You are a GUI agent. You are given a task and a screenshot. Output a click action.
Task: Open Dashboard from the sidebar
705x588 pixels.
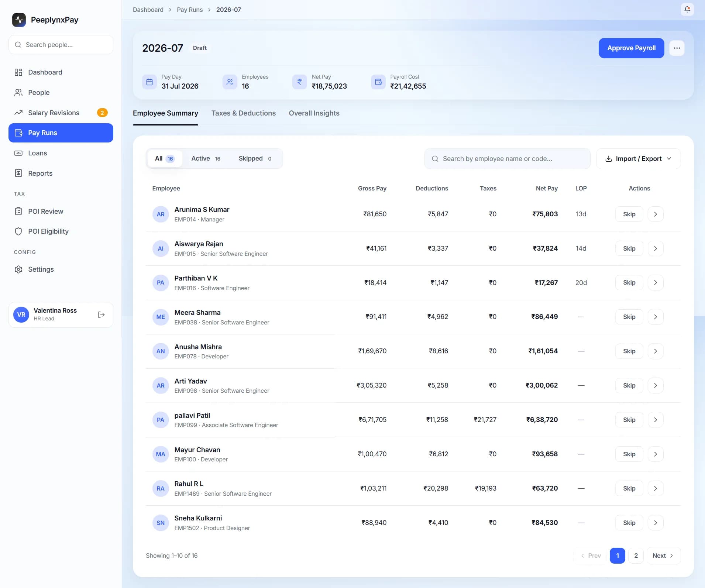tap(61, 72)
